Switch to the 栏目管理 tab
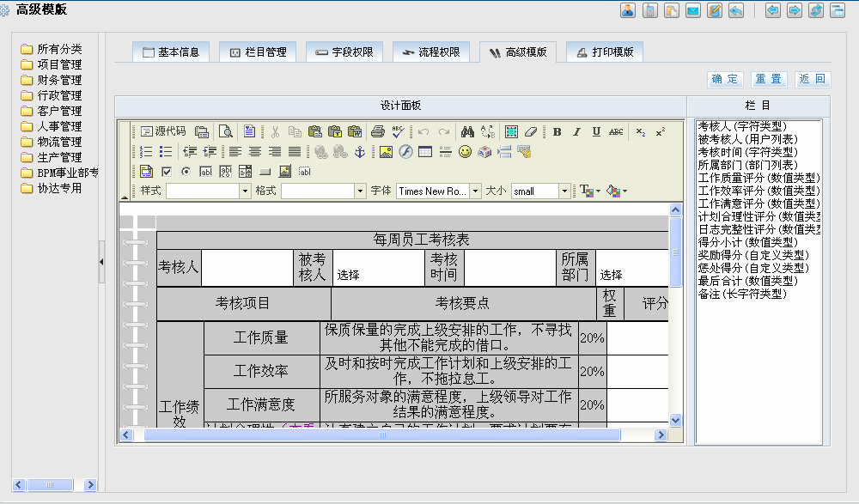The image size is (859, 504). click(258, 52)
